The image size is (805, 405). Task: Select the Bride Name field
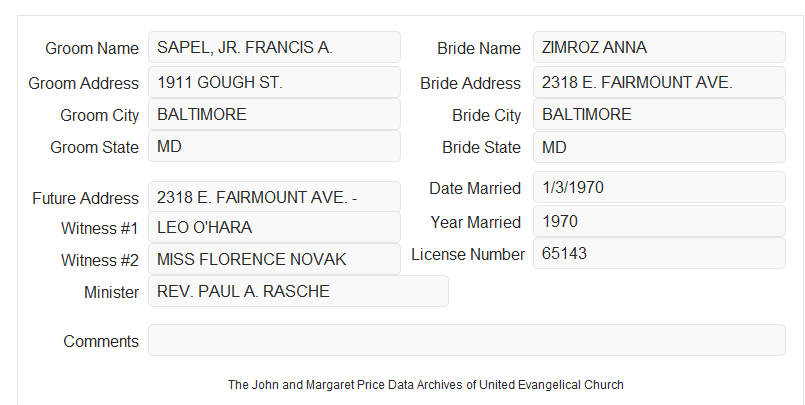pyautogui.click(x=659, y=47)
